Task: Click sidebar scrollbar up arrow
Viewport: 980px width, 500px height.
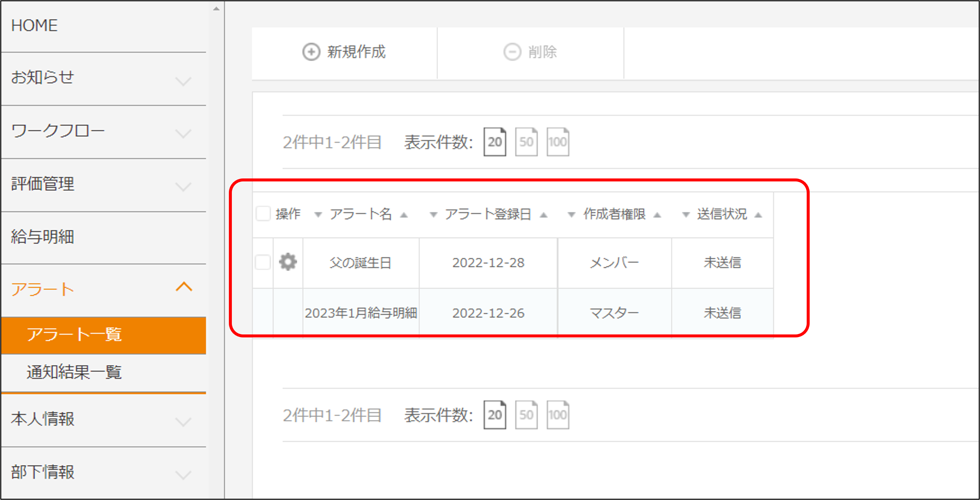Action: tap(216, 8)
